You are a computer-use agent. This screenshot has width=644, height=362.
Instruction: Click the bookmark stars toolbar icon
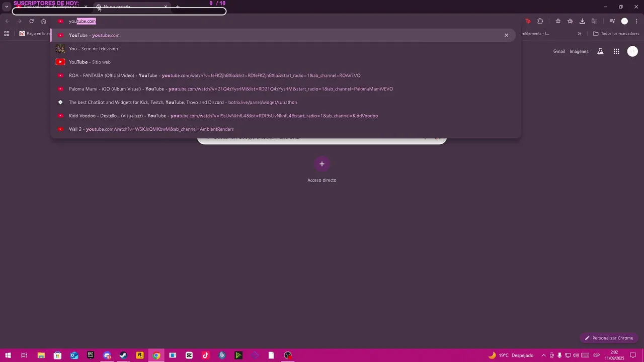(570, 21)
